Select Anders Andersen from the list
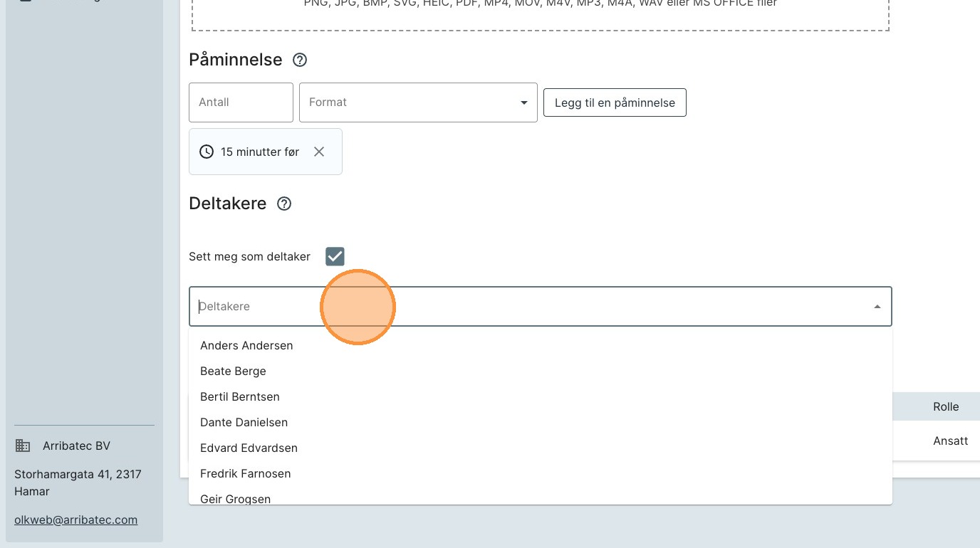This screenshot has width=980, height=548. 246,346
